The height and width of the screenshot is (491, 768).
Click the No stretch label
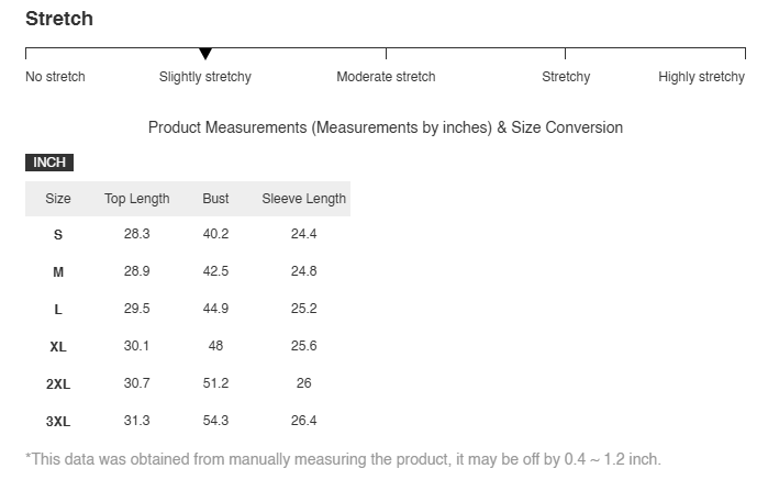pos(55,77)
